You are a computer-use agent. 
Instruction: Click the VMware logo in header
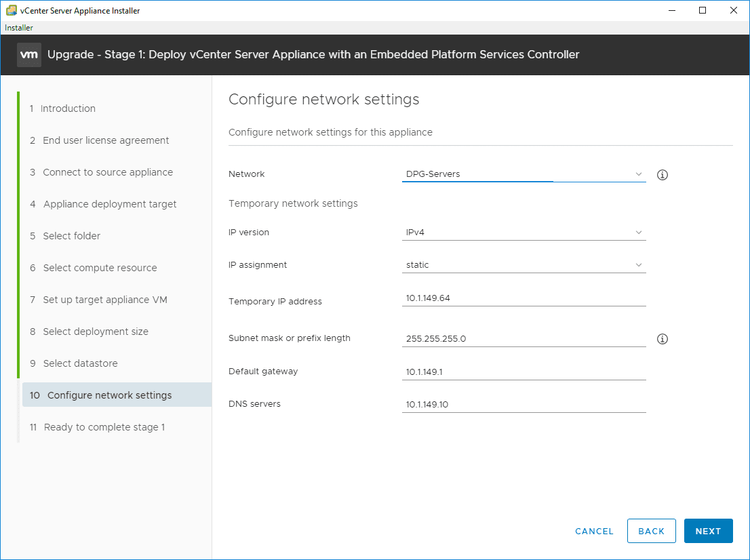pyautogui.click(x=29, y=55)
